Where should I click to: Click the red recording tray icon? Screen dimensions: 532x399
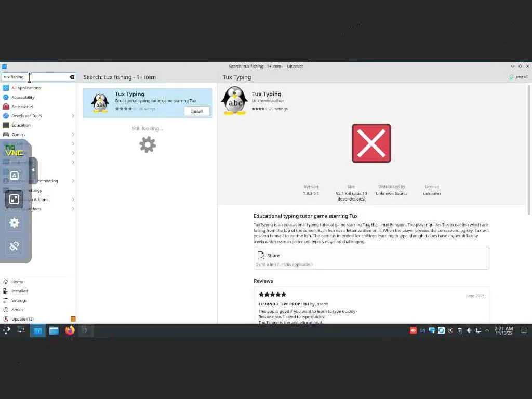pos(413,330)
